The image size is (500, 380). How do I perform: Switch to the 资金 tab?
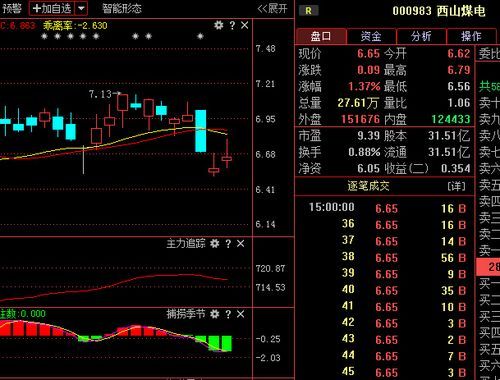point(371,36)
